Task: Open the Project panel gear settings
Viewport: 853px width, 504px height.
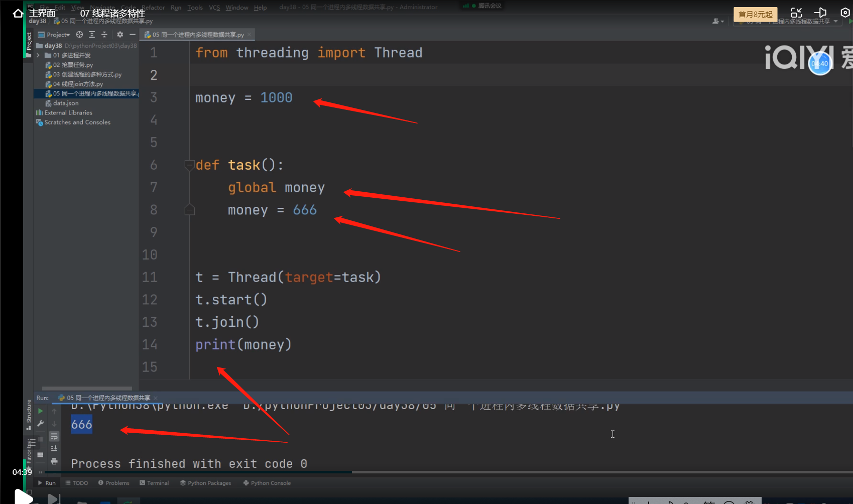Action: pos(120,35)
